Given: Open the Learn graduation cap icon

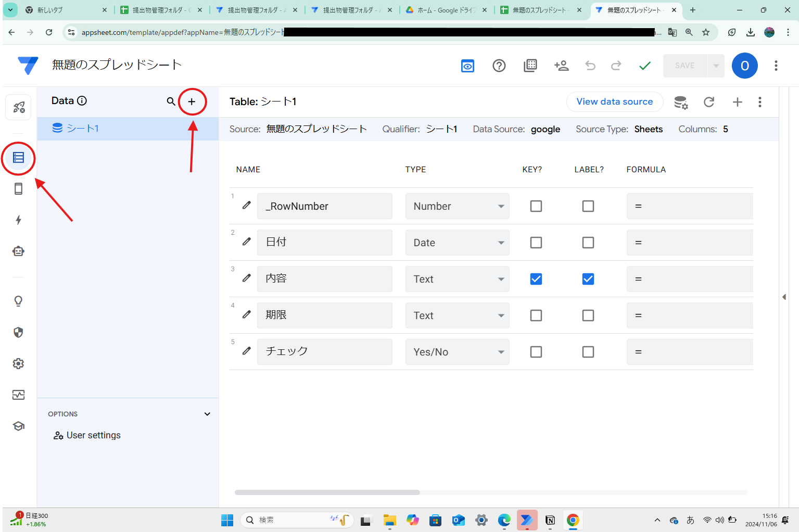Looking at the screenshot, I should (x=19, y=426).
